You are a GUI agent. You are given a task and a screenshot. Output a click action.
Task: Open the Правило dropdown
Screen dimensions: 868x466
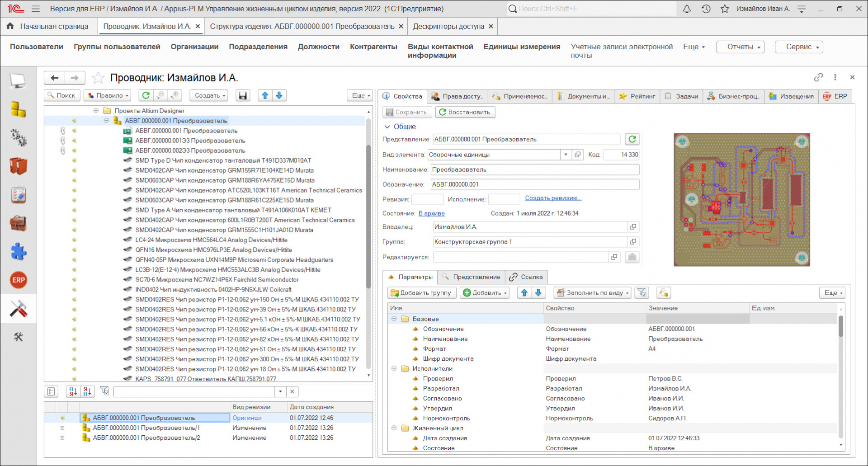[x=108, y=95]
